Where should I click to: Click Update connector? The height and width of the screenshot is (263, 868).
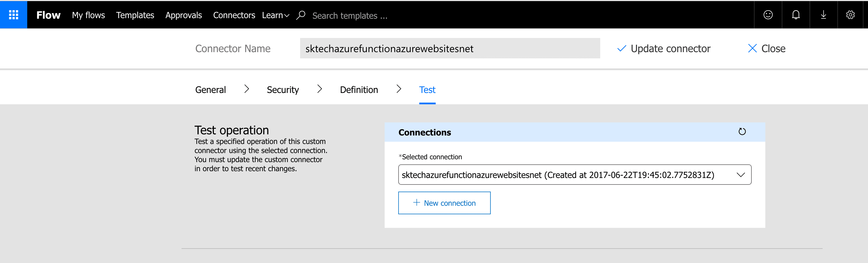coord(664,48)
